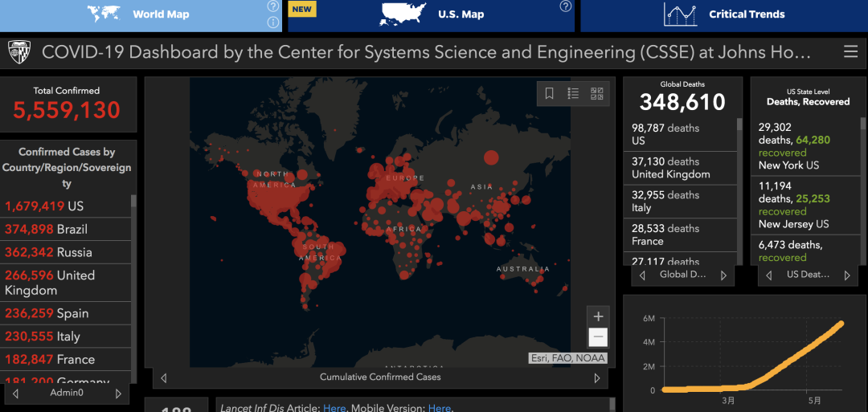Go to previous map view with left arrow
The height and width of the screenshot is (412, 868).
click(x=163, y=378)
